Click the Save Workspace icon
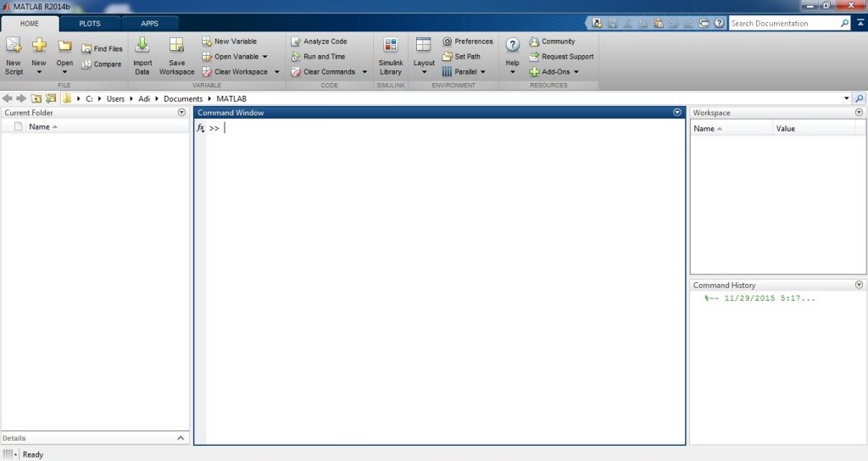This screenshot has width=868, height=461. pyautogui.click(x=176, y=47)
